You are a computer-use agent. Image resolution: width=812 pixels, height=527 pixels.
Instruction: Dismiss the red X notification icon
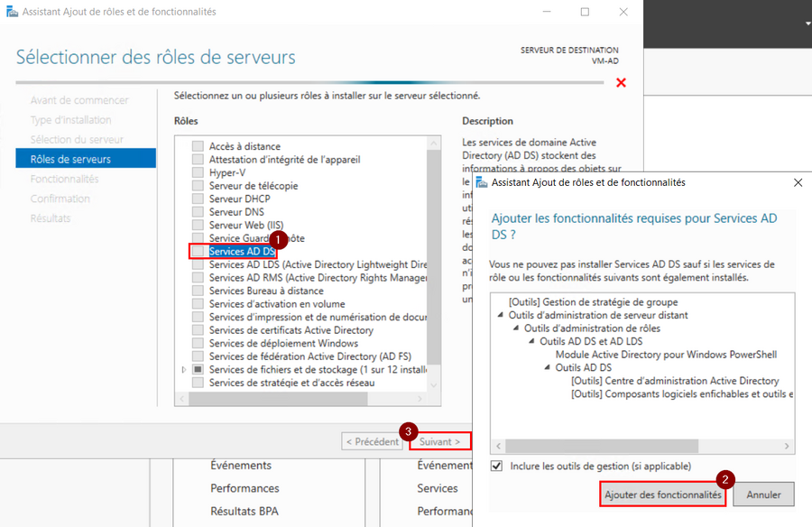[621, 81]
